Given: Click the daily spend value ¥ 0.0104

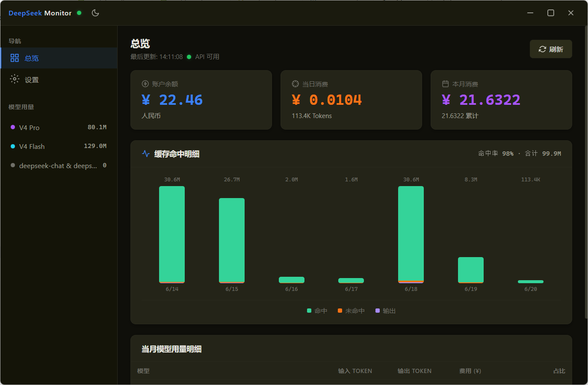Looking at the screenshot, I should click(x=327, y=100).
